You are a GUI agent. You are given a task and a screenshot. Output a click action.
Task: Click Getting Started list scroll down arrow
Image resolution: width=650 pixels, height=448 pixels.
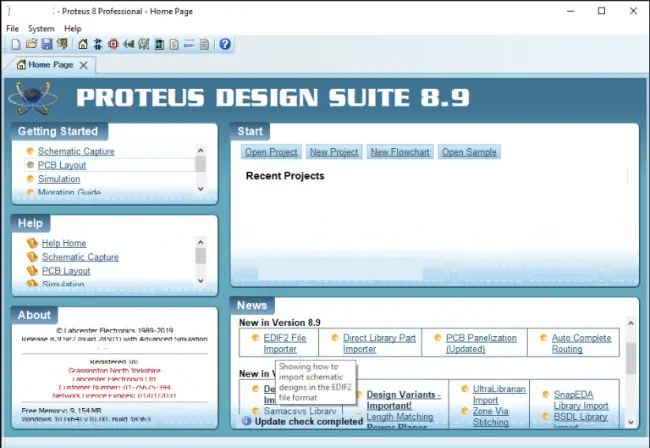click(201, 189)
